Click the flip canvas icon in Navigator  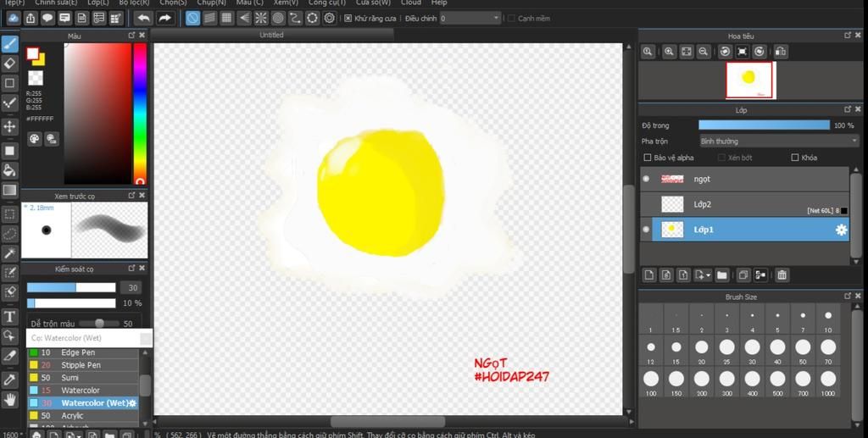point(780,52)
